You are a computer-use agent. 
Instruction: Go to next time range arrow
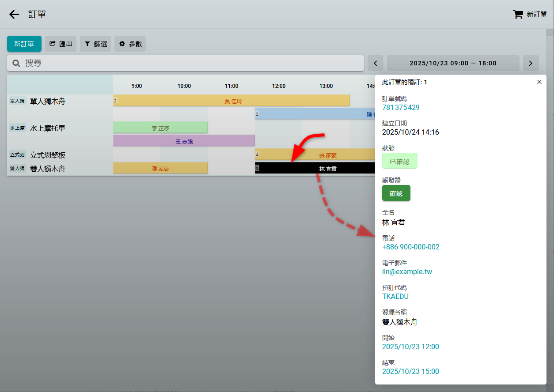pos(531,63)
